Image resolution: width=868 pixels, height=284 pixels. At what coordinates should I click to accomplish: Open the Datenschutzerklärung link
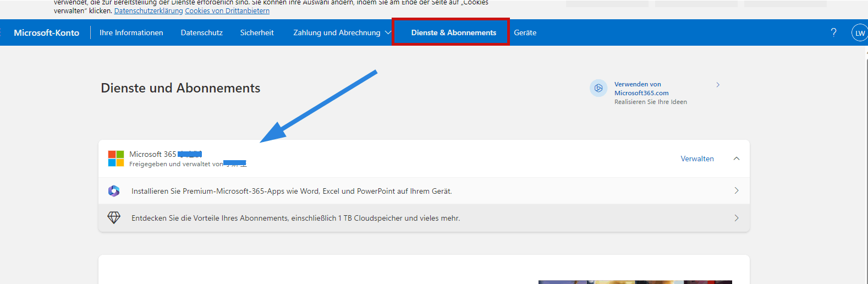pyautogui.click(x=149, y=10)
